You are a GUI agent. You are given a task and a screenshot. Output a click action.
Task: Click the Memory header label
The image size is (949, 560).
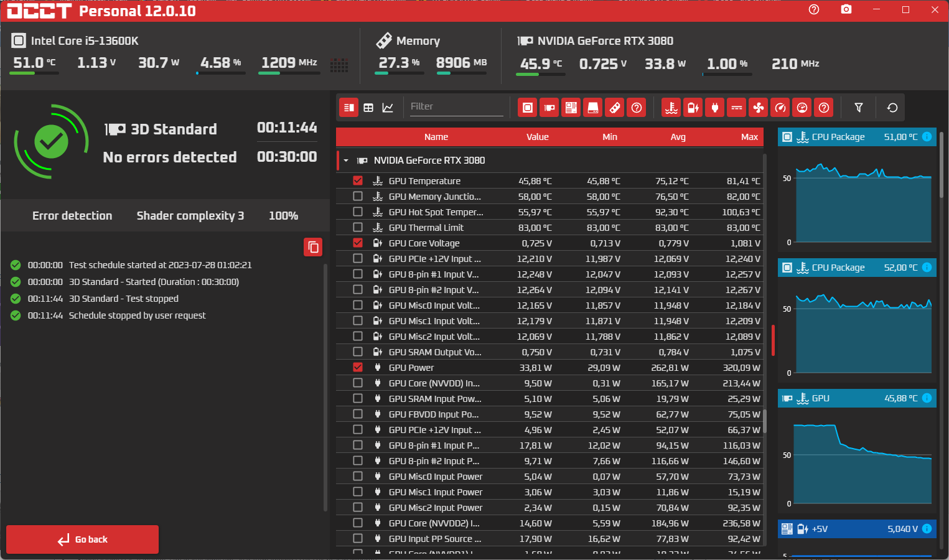pos(418,41)
